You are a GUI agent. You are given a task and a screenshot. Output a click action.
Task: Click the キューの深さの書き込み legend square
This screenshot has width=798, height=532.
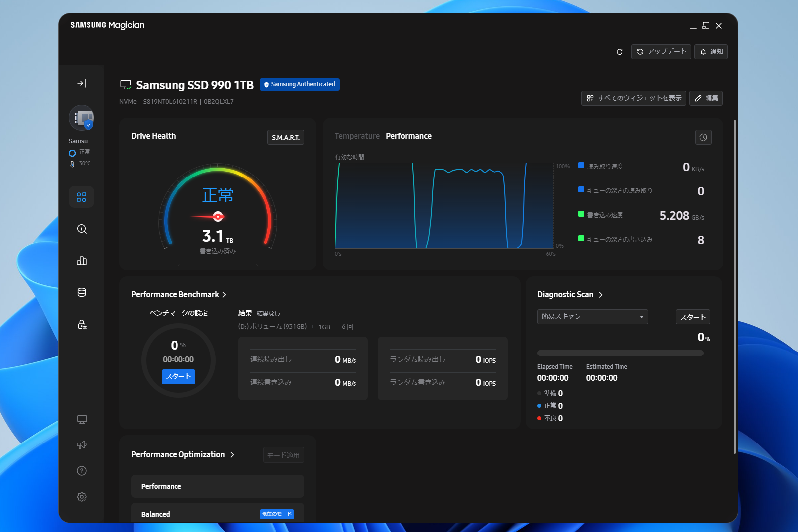[x=581, y=238]
